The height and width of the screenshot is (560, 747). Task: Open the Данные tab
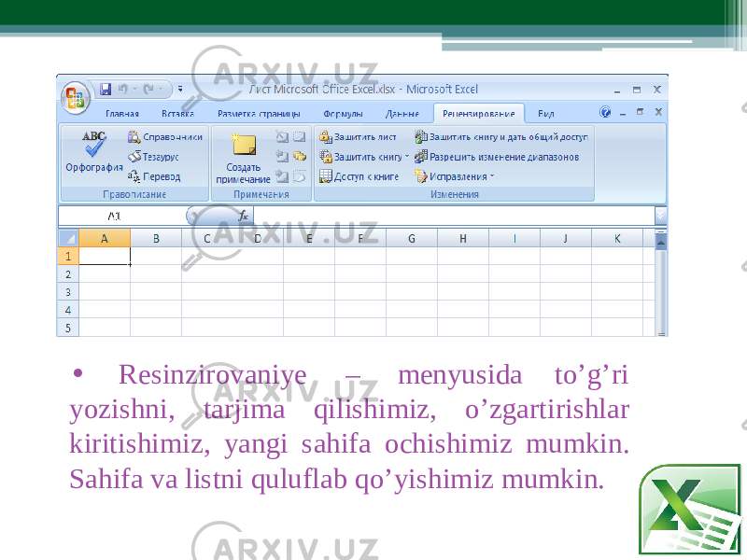coord(402,114)
